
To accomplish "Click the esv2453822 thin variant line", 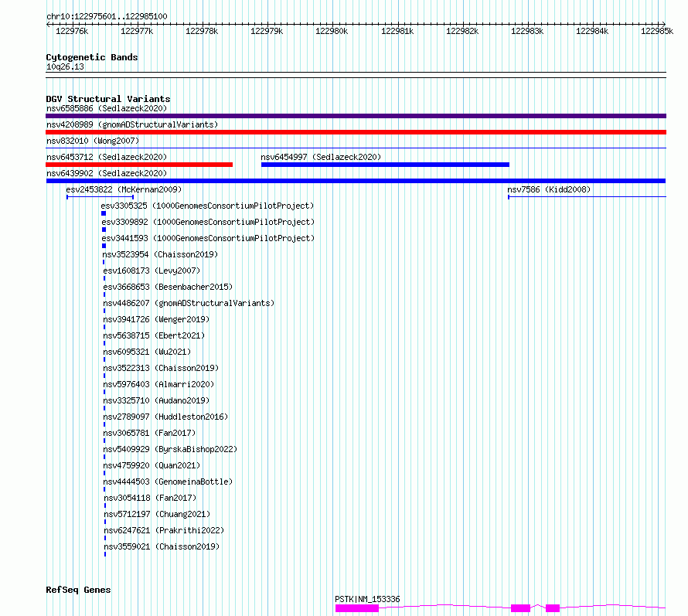I will 100,197.
